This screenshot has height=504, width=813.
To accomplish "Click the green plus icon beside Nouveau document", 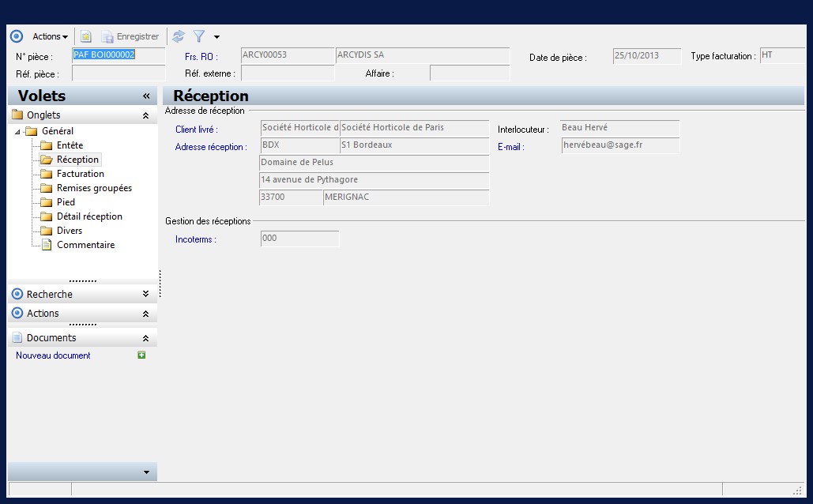I will [141, 355].
